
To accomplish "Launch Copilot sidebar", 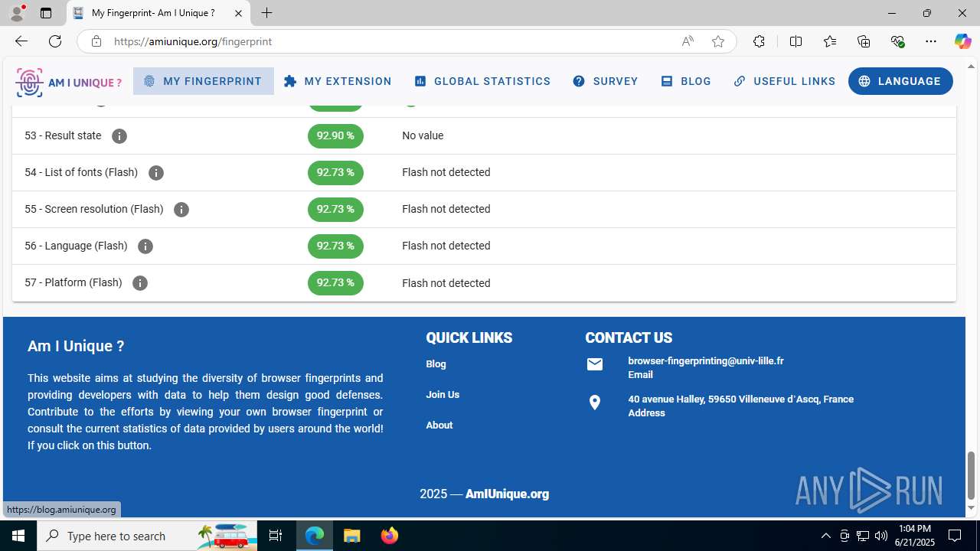I will (x=962, y=41).
